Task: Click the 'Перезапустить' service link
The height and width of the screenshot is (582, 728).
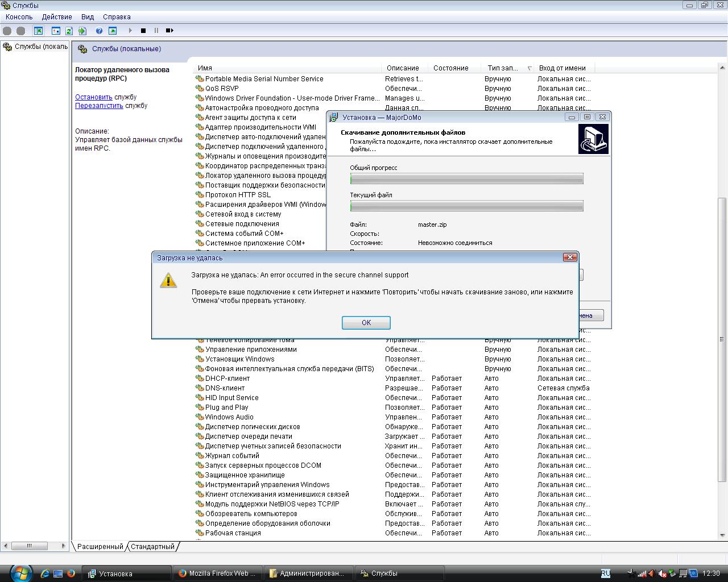Action: (x=99, y=106)
